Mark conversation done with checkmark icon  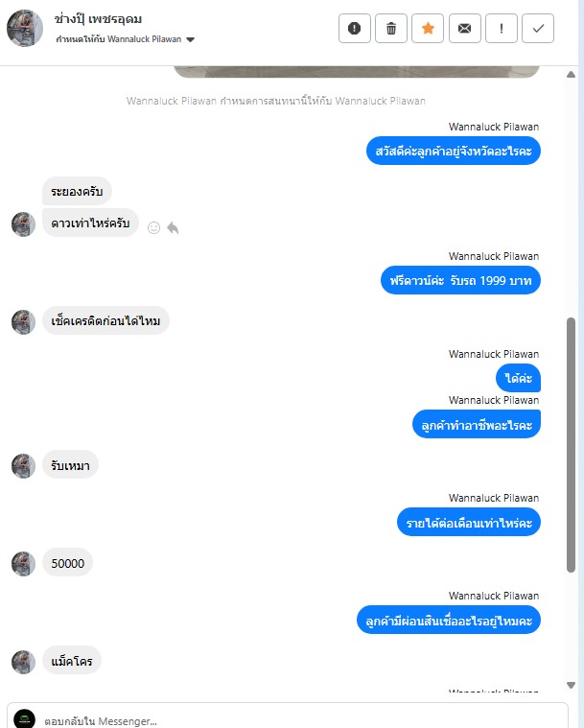(x=538, y=29)
